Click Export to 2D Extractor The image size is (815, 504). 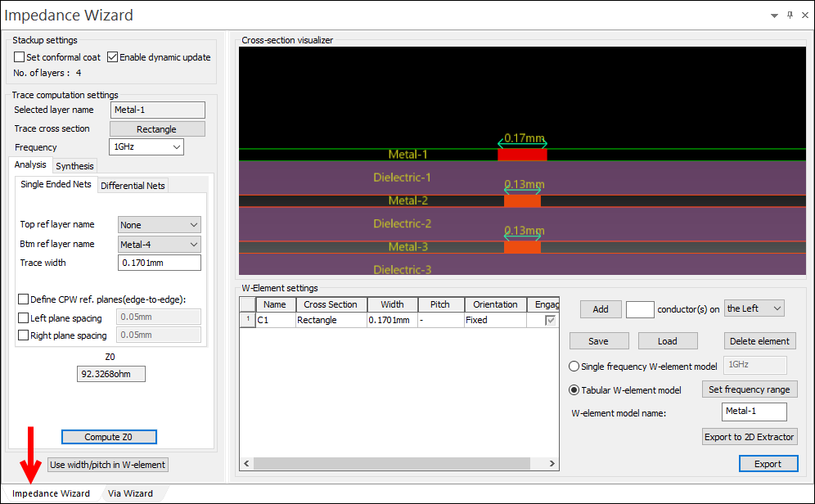pos(750,436)
